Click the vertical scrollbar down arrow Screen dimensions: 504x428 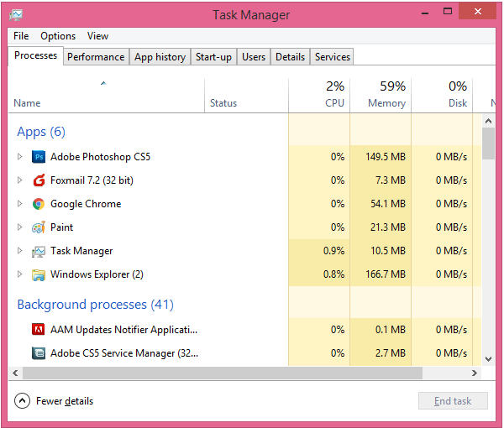point(489,359)
